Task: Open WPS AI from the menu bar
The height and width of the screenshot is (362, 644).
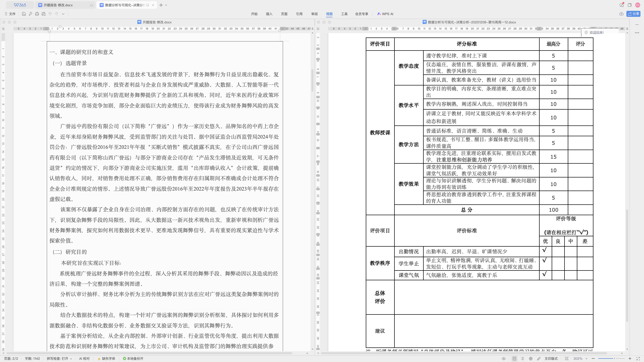Action: coord(385,14)
